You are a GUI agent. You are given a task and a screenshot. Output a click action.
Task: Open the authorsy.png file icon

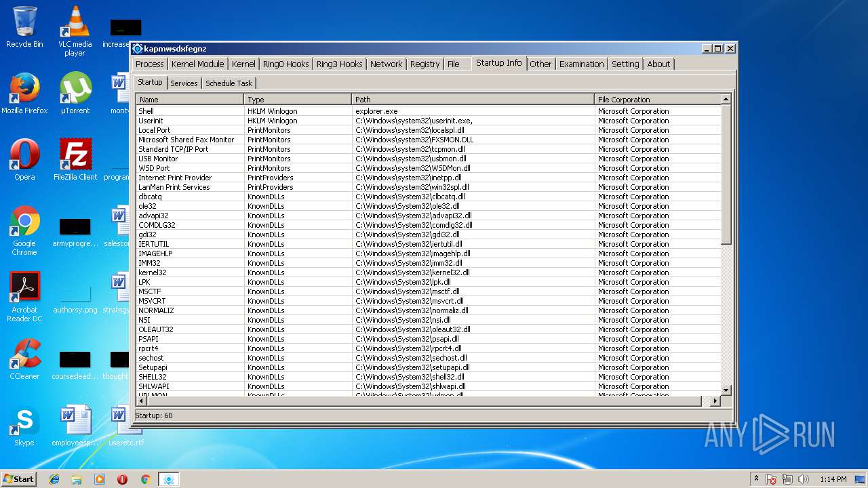click(x=75, y=297)
